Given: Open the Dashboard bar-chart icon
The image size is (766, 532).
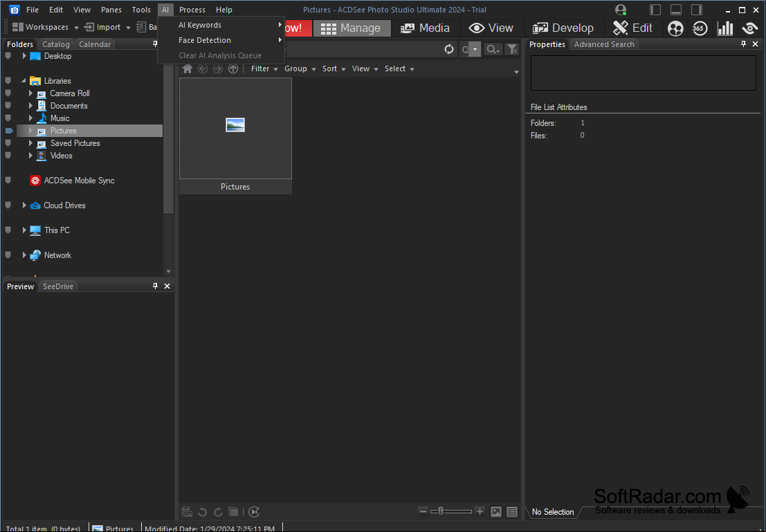Looking at the screenshot, I should pos(725,28).
